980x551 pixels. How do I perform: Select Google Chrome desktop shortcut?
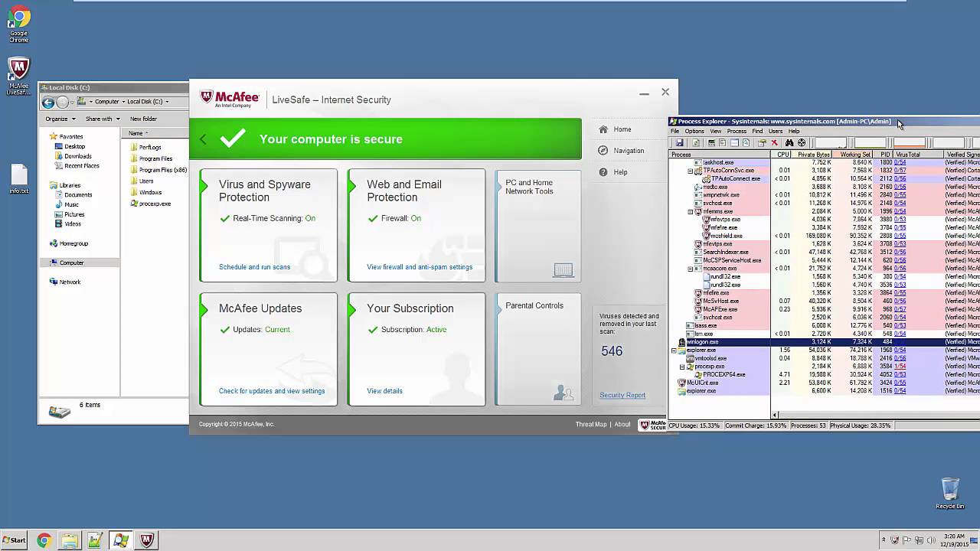click(x=19, y=24)
